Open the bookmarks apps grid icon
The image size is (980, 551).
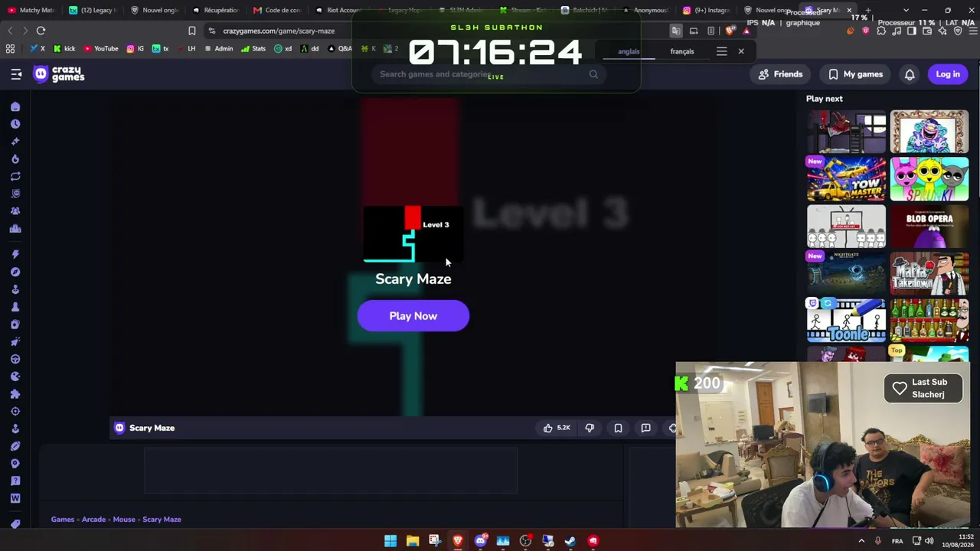click(10, 48)
